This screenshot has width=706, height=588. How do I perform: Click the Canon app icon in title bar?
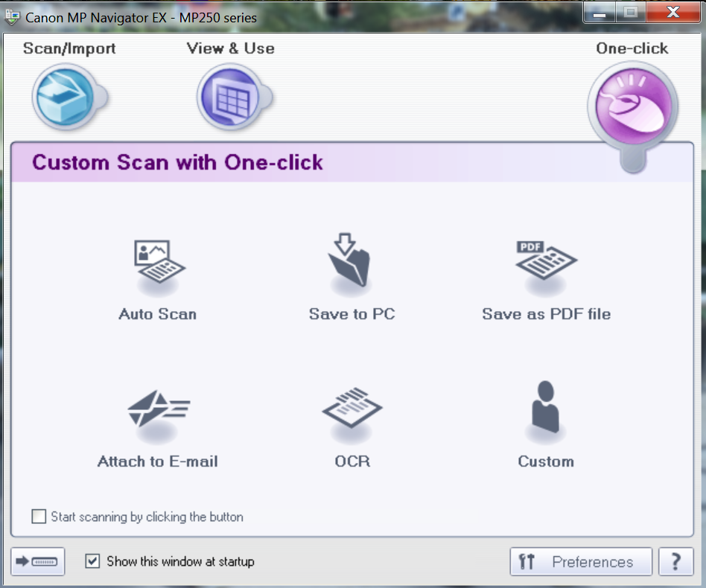click(x=13, y=16)
